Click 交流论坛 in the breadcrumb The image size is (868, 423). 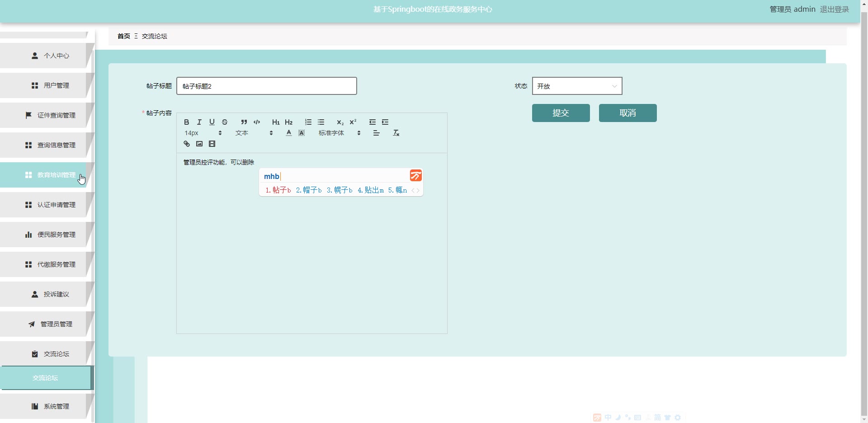[x=155, y=36]
